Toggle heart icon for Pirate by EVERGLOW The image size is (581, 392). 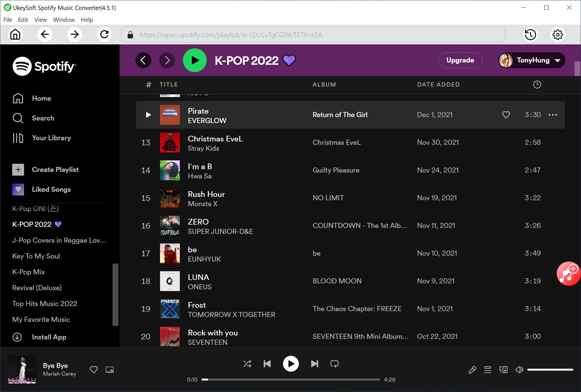[x=506, y=115]
